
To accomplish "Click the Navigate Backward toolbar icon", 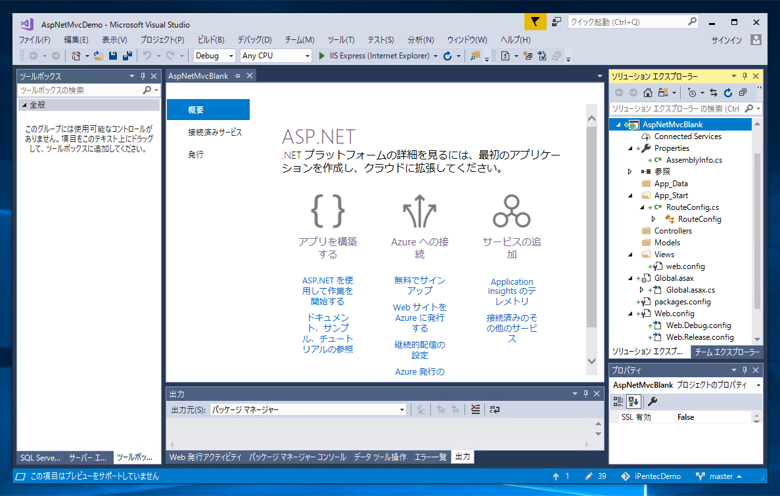I will pos(33,56).
